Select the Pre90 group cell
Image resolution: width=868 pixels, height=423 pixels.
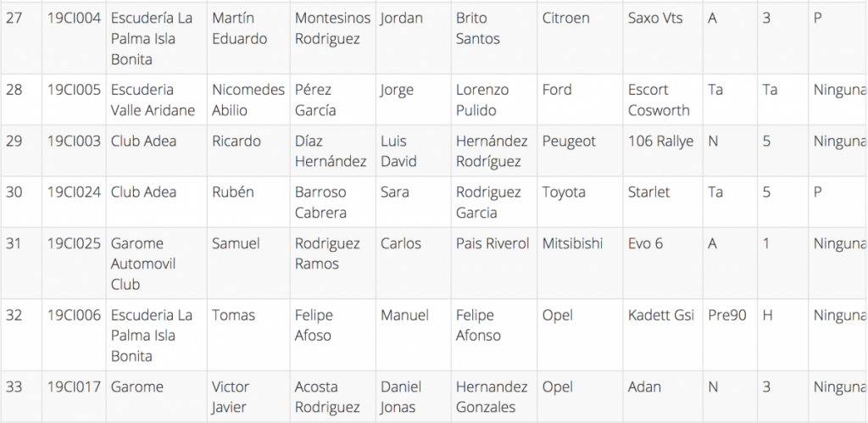click(x=726, y=315)
